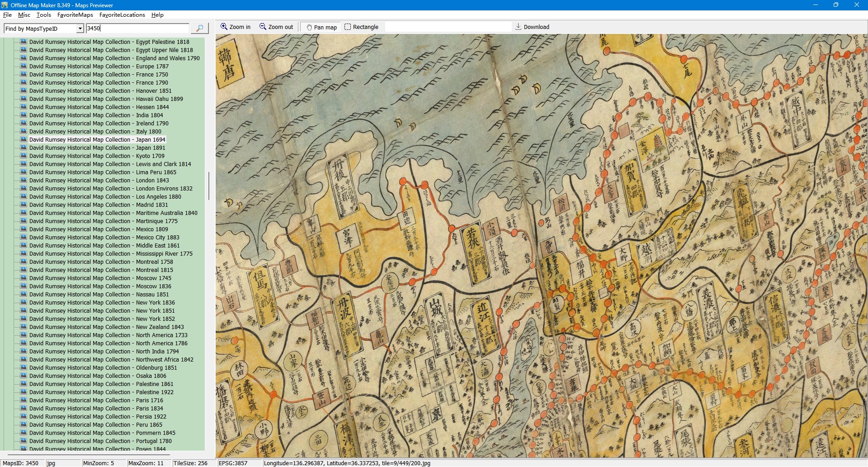
Task: Open the Tools menu
Action: (43, 15)
